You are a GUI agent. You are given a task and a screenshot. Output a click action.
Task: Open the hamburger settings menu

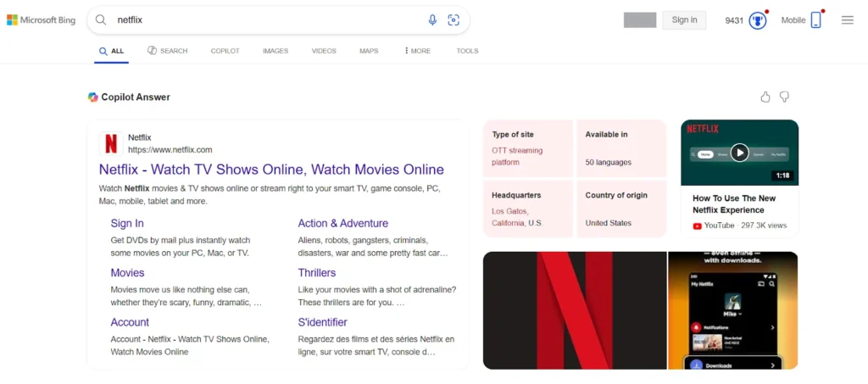pos(847,20)
